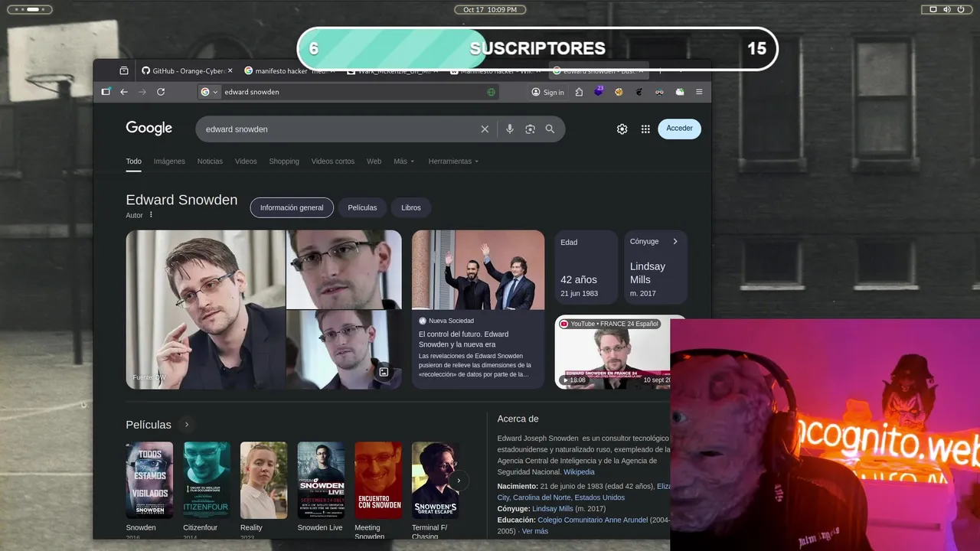The image size is (980, 551).
Task: Open the image gallery icon on photo
Action: tap(384, 372)
